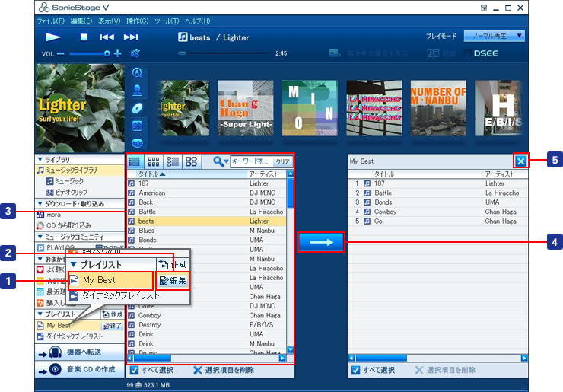Open the search magnifier dropdown arrow
The width and height of the screenshot is (563, 392).
[x=226, y=161]
